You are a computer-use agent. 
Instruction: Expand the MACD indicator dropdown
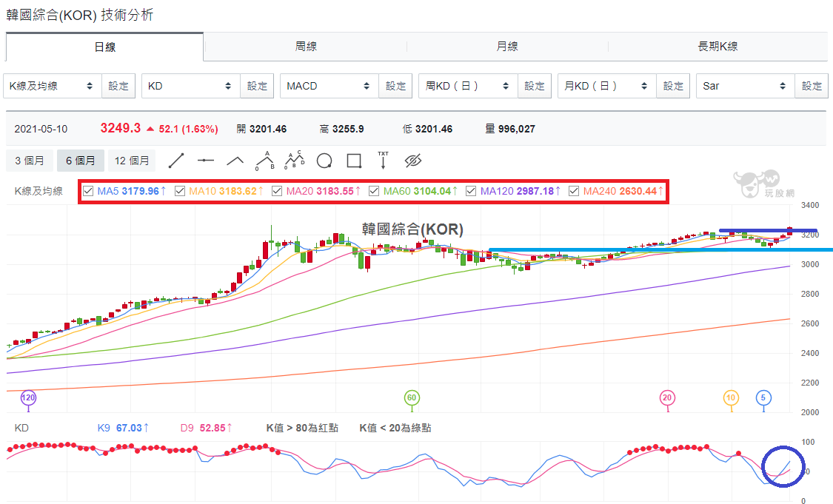[x=329, y=86]
